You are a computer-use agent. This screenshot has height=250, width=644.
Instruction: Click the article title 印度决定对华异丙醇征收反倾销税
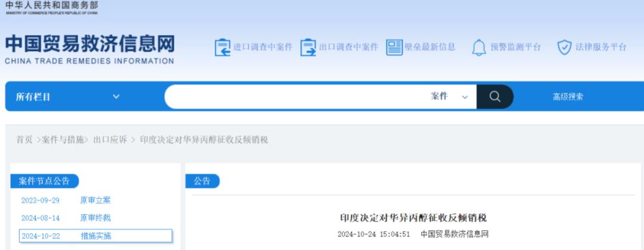tap(413, 218)
